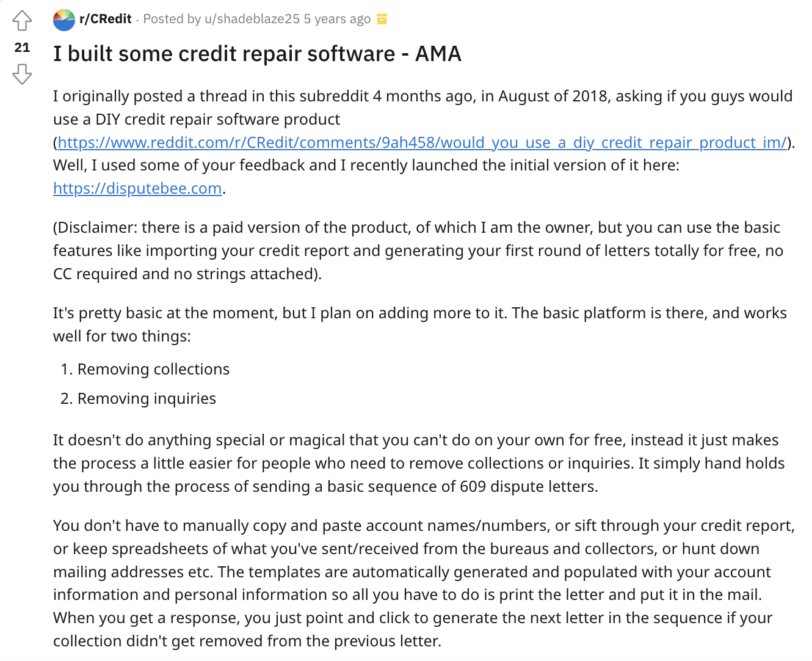
Task: Open u/shadeblaze25's user profile
Action: (252, 19)
